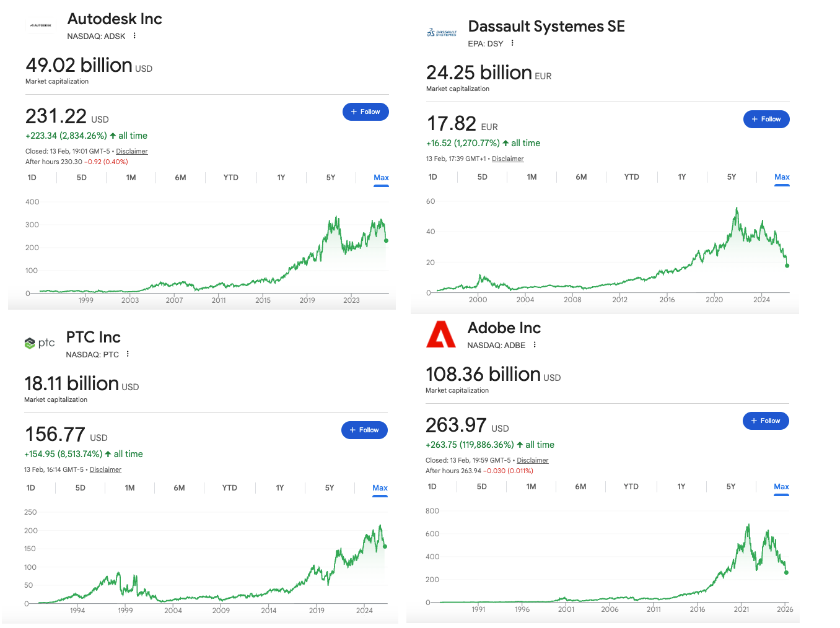The image size is (840, 628).
Task: Open Dassault Systemes three-dot options menu
Action: (512, 43)
